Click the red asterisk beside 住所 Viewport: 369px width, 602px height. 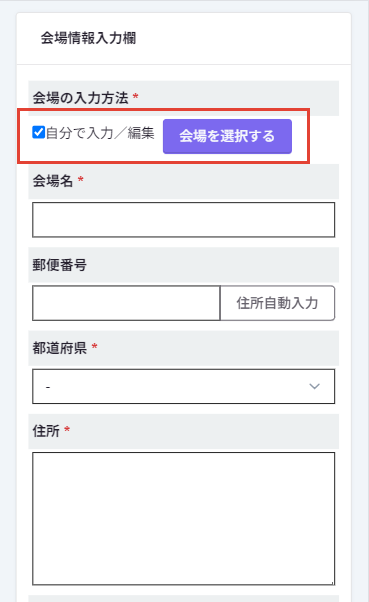click(x=67, y=430)
